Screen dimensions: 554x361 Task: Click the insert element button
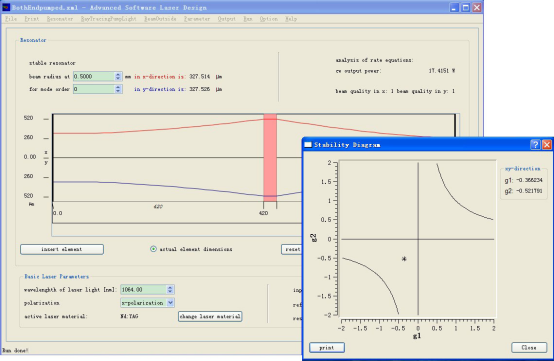[62, 249]
